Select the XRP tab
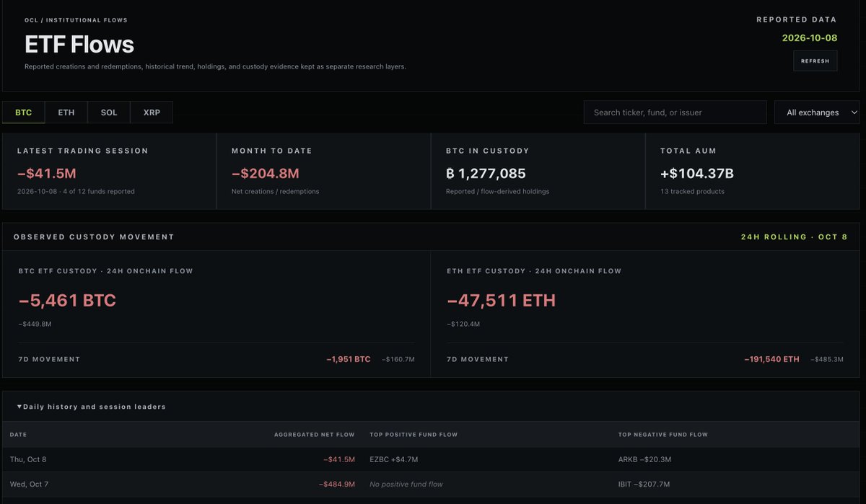Screen dimensions: 866x504 [152, 112]
